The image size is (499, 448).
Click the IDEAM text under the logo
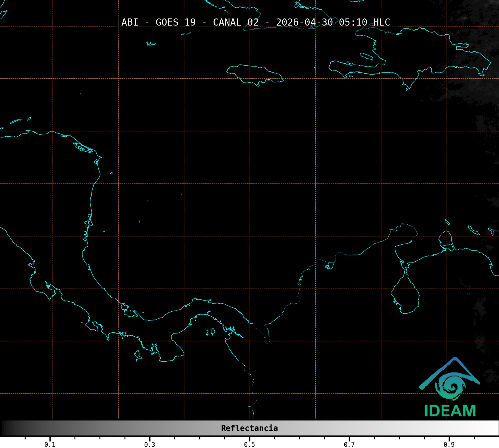(x=450, y=411)
